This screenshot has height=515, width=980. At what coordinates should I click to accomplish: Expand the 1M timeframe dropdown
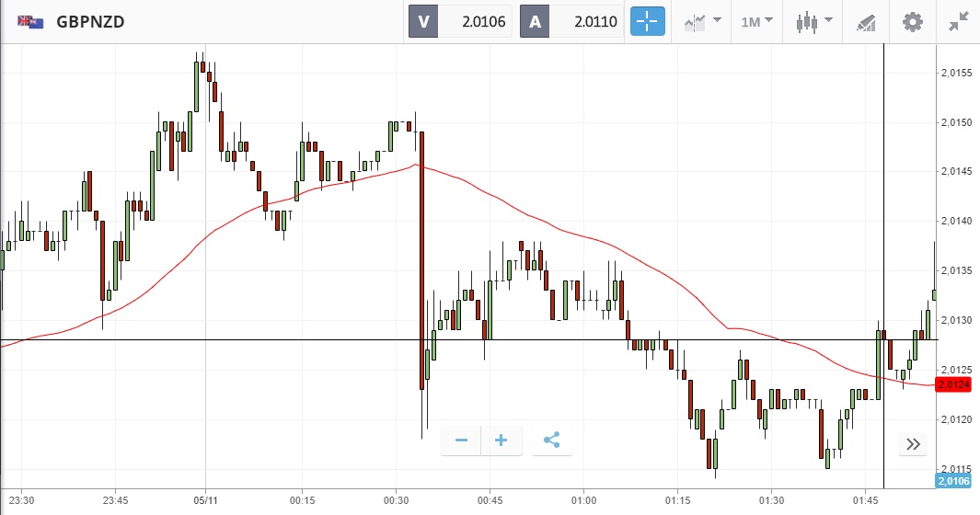point(757,21)
